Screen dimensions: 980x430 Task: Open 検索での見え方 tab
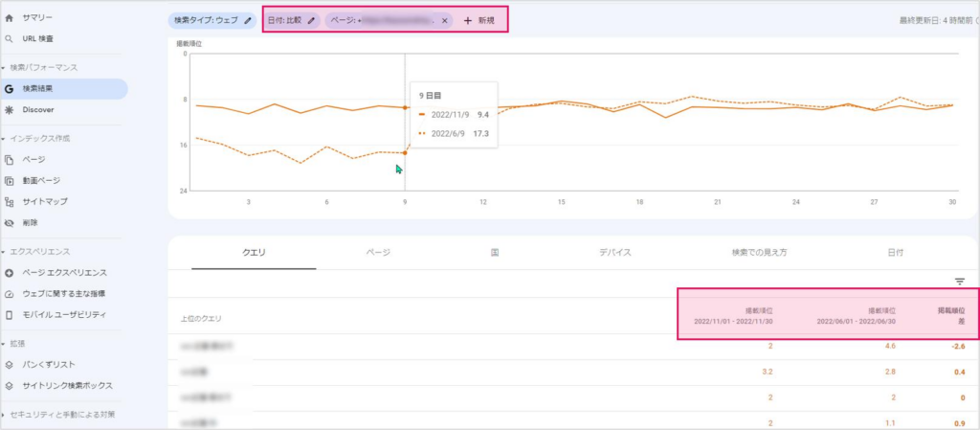[x=759, y=253]
